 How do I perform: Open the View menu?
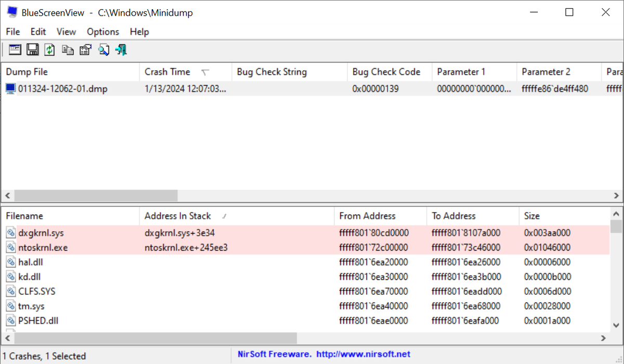(66, 32)
